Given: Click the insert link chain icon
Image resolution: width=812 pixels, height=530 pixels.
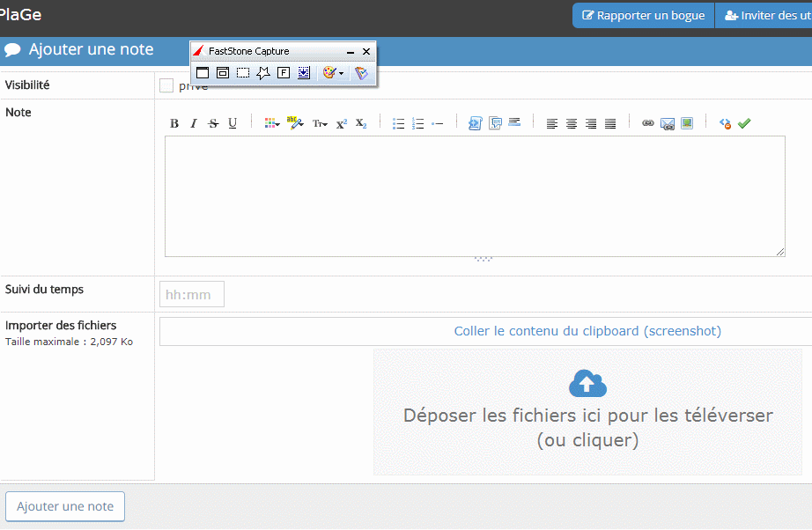Looking at the screenshot, I should tap(648, 123).
